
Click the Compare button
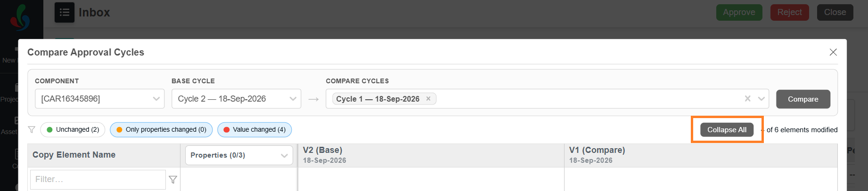point(803,99)
